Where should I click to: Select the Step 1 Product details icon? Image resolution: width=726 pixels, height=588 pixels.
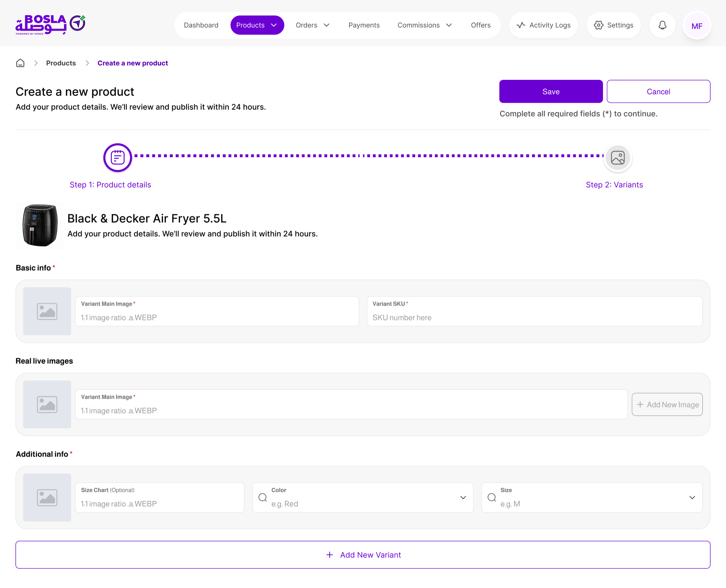118,158
